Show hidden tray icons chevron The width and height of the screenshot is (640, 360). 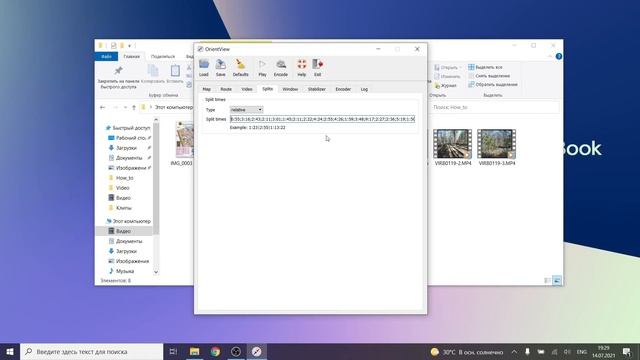pos(514,352)
